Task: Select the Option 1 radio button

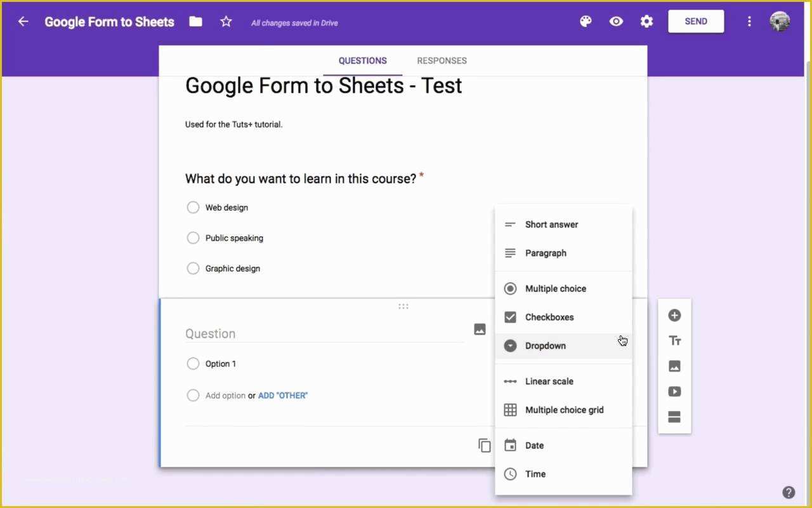Action: pyautogui.click(x=193, y=363)
